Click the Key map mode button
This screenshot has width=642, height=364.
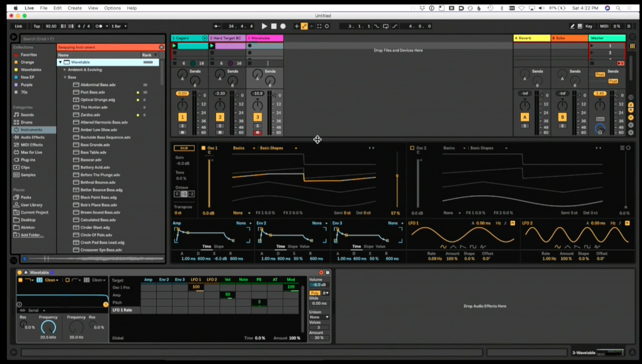pyautogui.click(x=588, y=26)
